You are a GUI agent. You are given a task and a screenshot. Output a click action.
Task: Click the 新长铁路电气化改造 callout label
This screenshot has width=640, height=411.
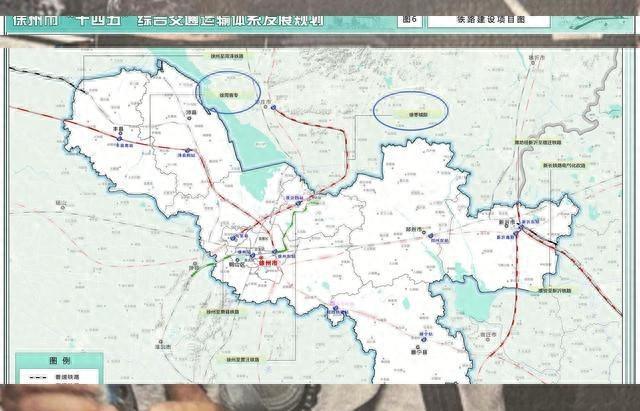pyautogui.click(x=564, y=166)
